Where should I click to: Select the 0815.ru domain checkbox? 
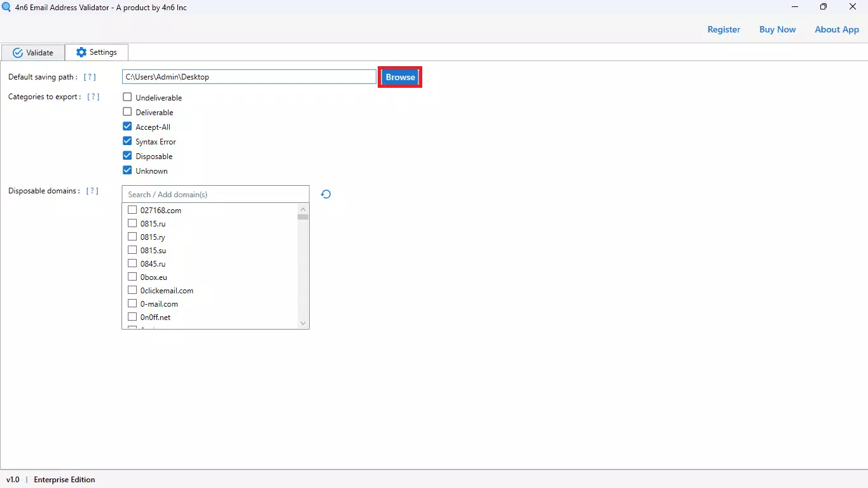[x=132, y=223]
